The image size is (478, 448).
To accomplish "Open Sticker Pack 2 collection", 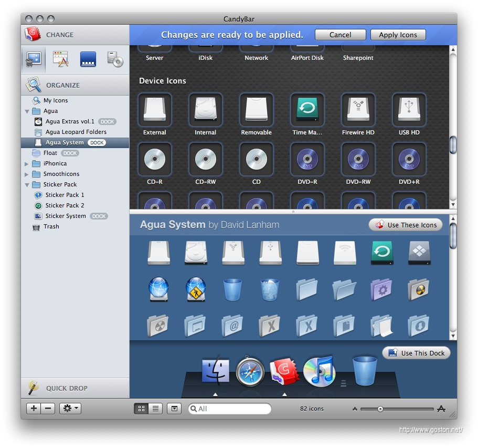I will [x=65, y=205].
